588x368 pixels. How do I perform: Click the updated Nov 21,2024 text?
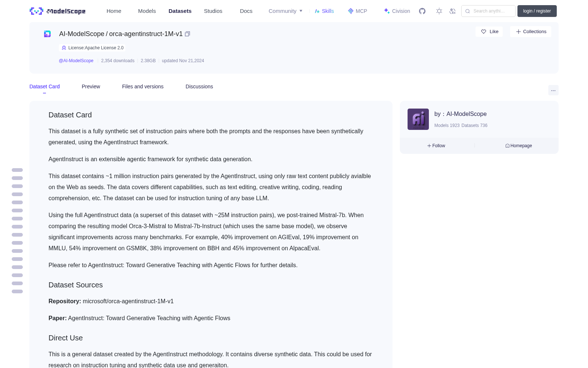[x=183, y=61]
